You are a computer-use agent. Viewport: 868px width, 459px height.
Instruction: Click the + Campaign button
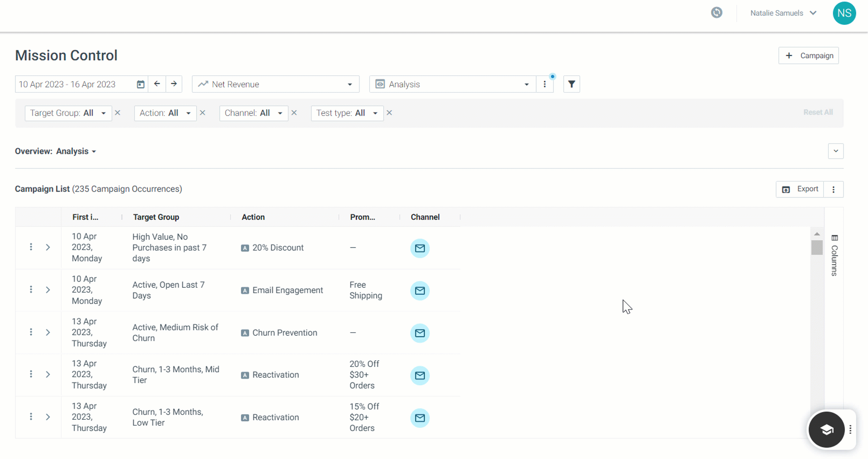pos(808,56)
